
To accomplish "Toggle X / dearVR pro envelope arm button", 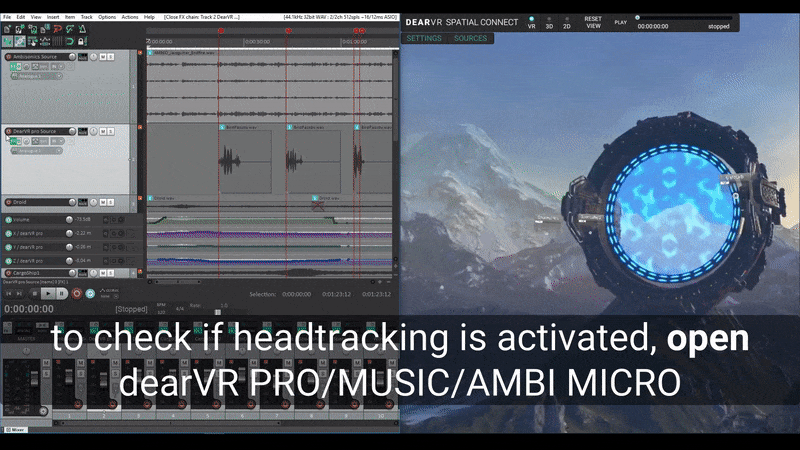I will tap(8, 233).
